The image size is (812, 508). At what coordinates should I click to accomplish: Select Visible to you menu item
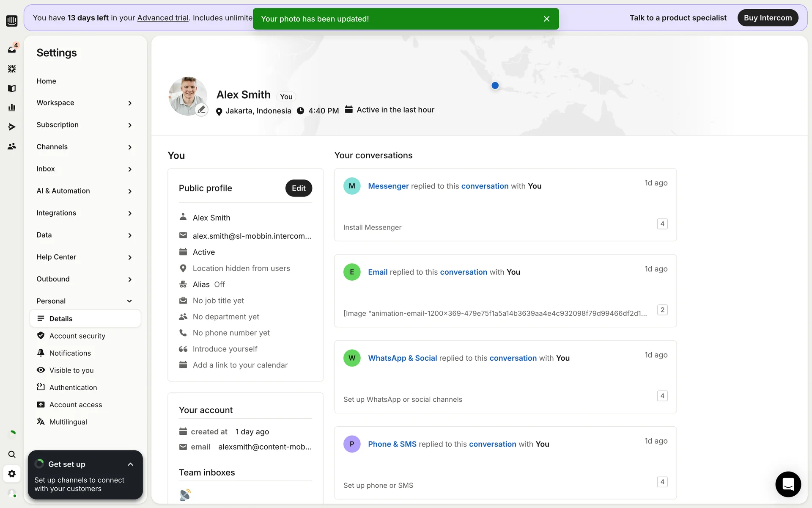(x=71, y=370)
